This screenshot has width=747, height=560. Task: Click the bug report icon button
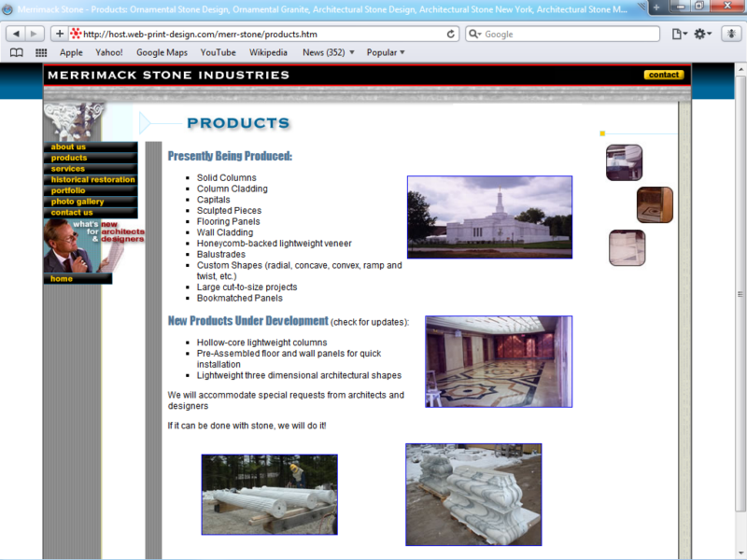[x=731, y=34]
